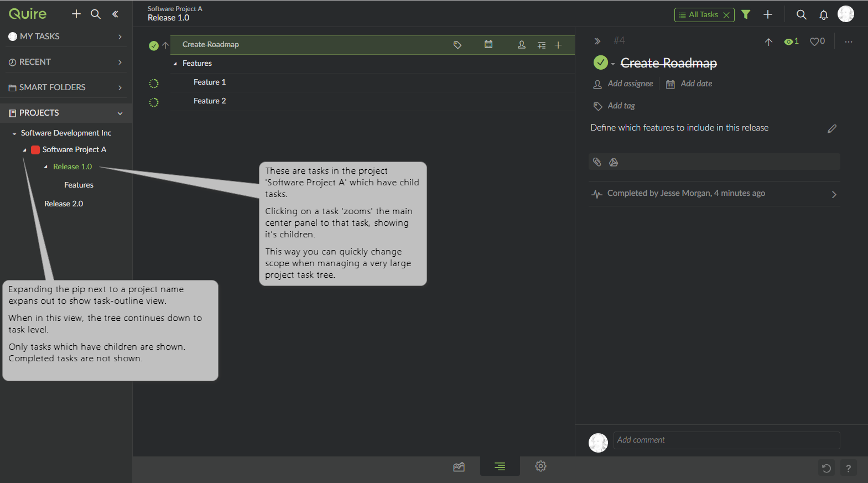The height and width of the screenshot is (483, 868).
Task: Open search from the top-right magnifier
Action: tap(801, 14)
